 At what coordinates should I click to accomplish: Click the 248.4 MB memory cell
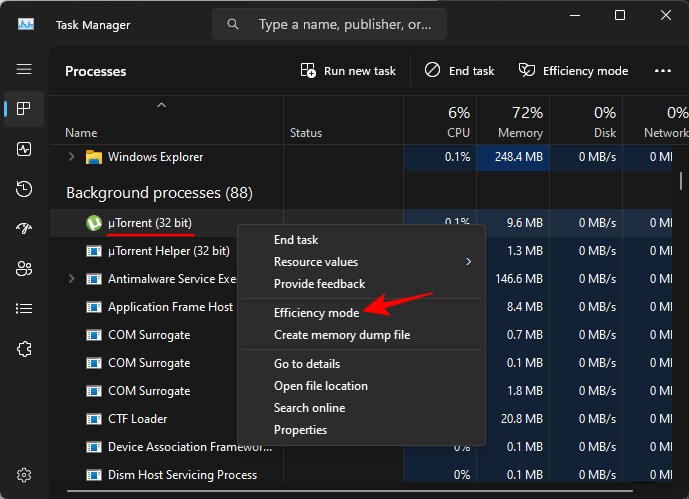(513, 157)
